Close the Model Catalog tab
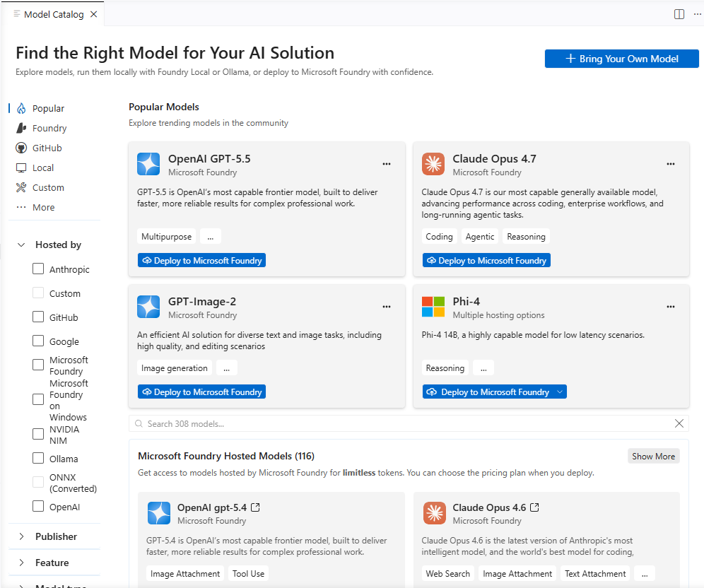Image resolution: width=704 pixels, height=588 pixels. tap(93, 14)
